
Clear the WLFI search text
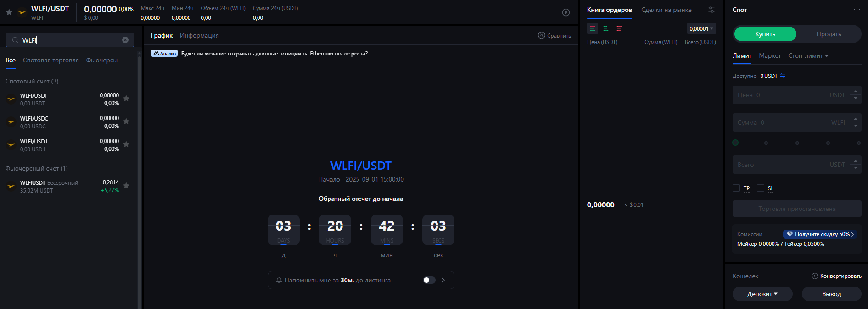(125, 40)
